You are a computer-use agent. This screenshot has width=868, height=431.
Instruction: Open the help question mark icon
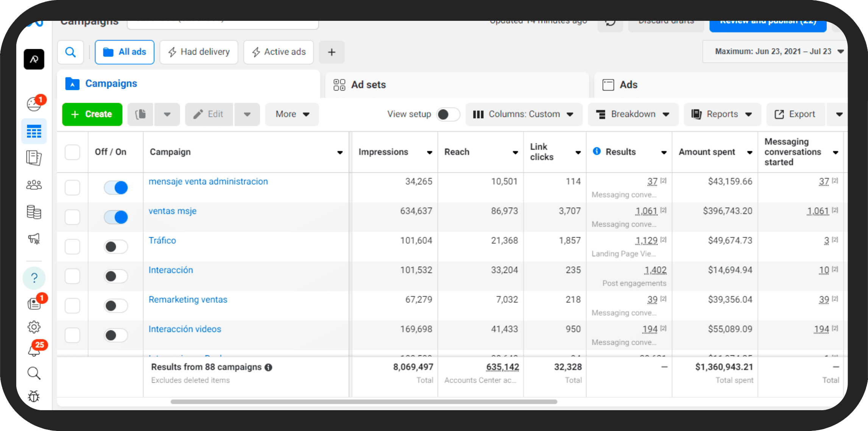(34, 278)
